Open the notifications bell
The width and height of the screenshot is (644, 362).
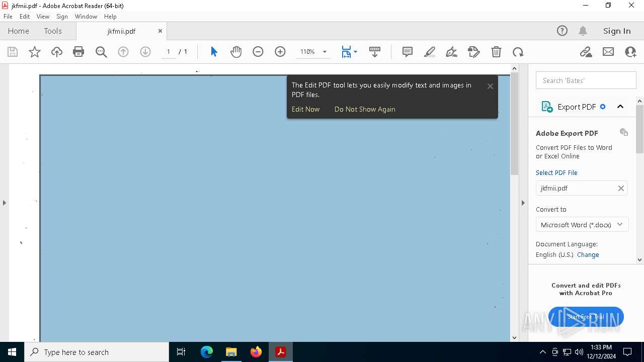pos(583,31)
